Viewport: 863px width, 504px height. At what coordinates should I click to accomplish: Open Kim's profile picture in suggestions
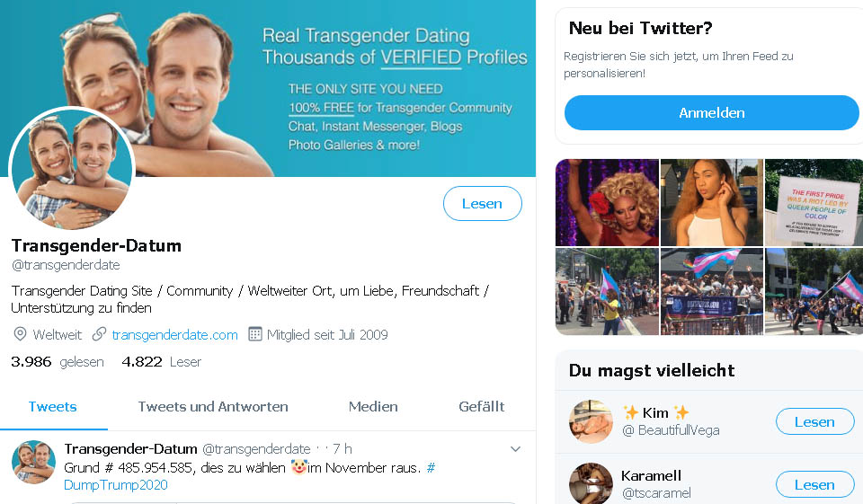click(x=591, y=421)
